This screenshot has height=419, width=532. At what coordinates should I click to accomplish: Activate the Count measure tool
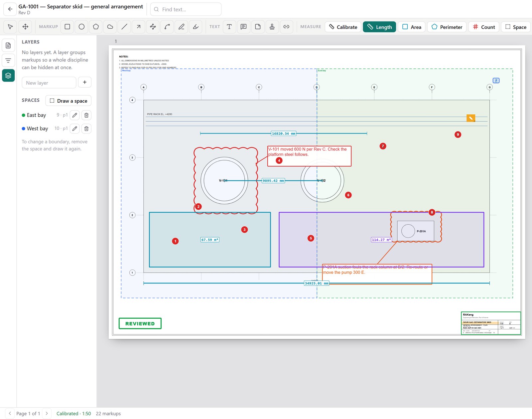pos(484,27)
